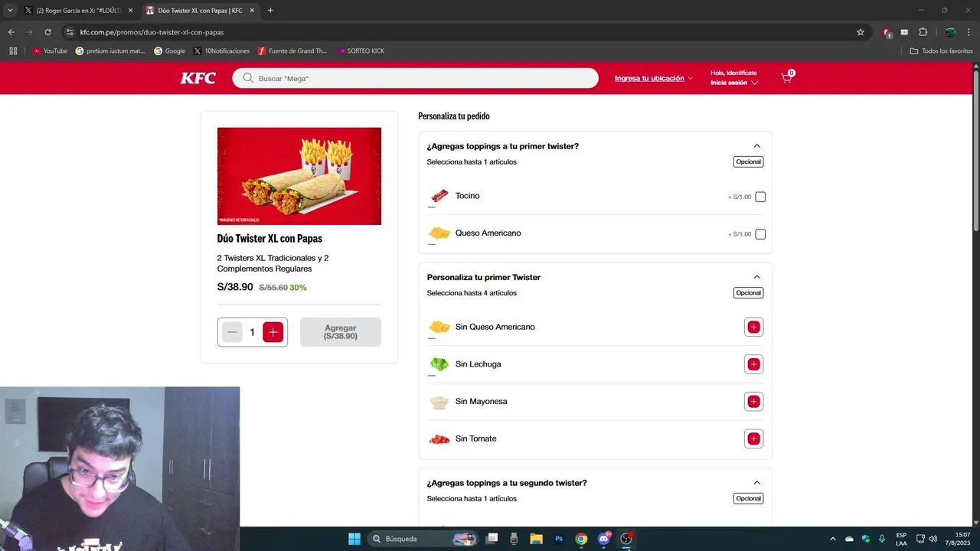Add Sin Lechuga with its plus button

753,364
